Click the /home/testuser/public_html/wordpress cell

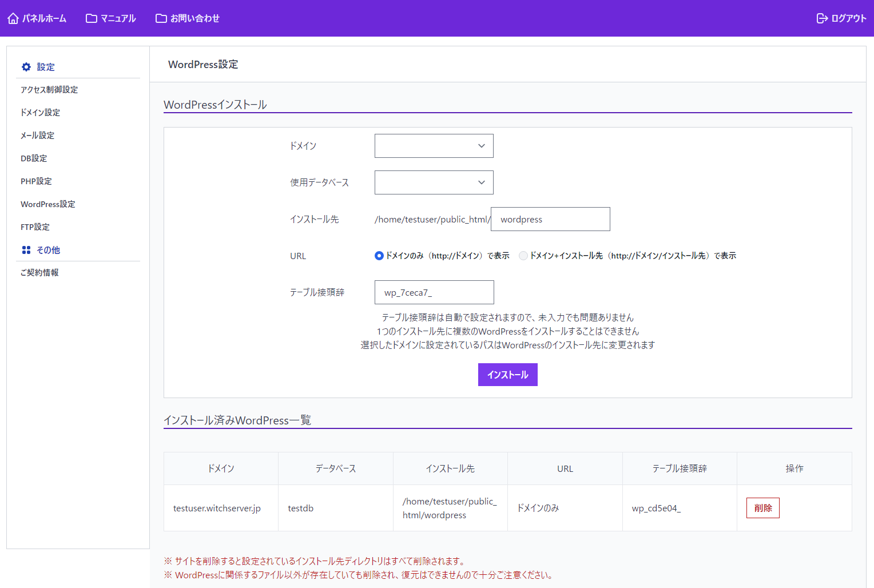click(451, 508)
